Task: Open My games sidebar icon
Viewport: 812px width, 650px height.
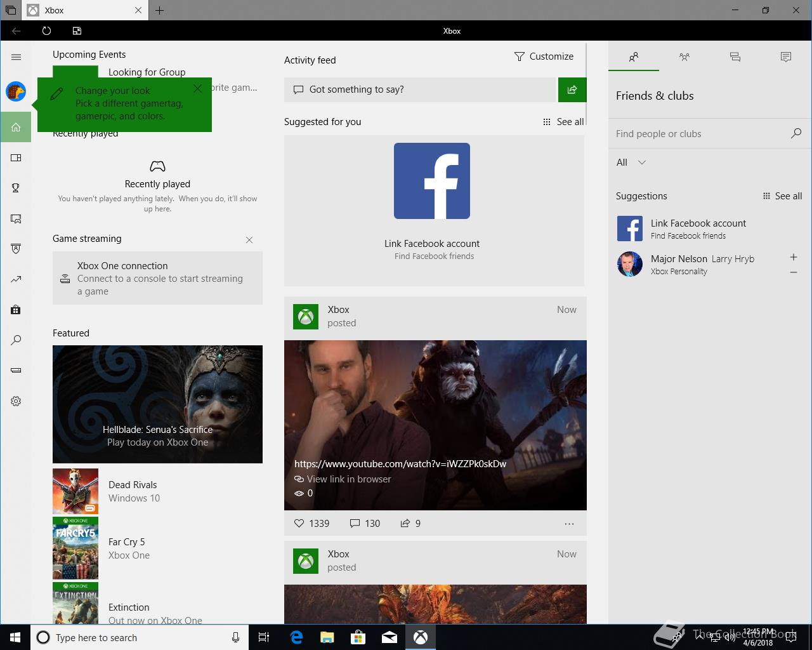Action: 16,157
